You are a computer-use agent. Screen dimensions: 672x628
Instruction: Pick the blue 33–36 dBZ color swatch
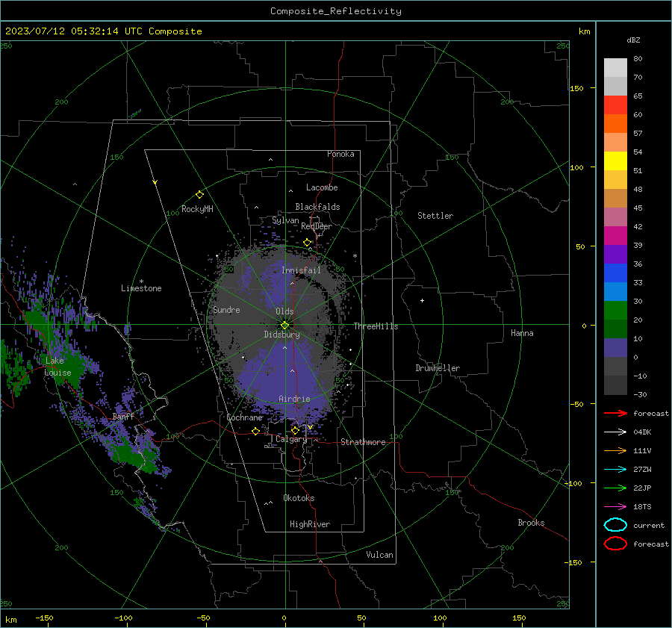pyautogui.click(x=615, y=273)
